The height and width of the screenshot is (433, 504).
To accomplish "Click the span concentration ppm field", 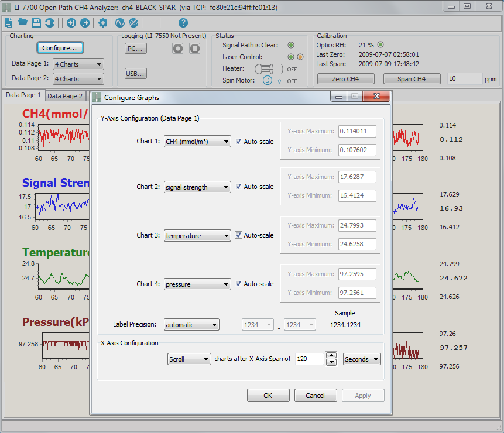I will tap(465, 78).
